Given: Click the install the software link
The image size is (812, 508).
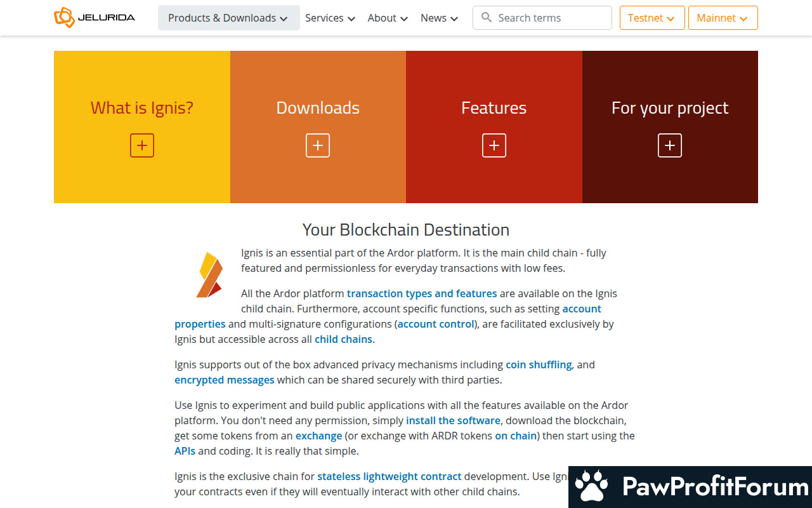Looking at the screenshot, I should click(453, 420).
